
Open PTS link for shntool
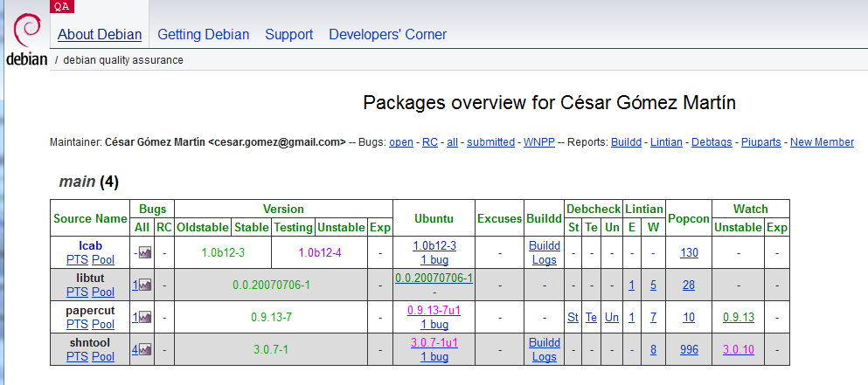[77, 356]
